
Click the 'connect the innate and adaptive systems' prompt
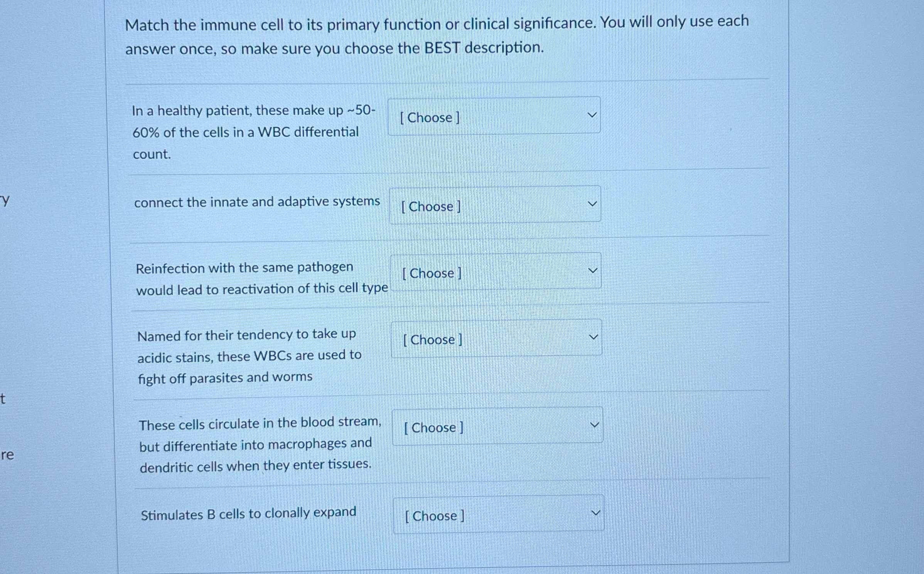(257, 202)
